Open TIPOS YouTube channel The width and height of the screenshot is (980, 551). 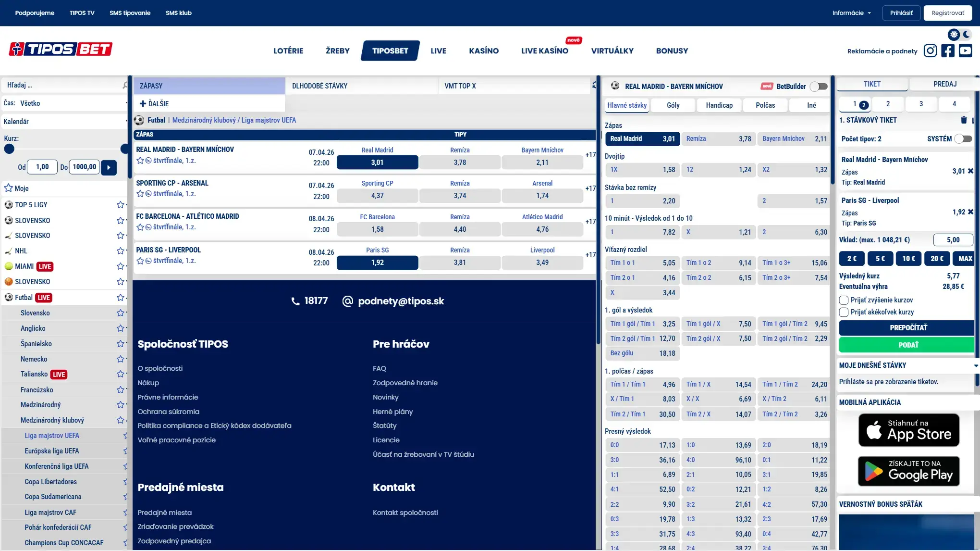[966, 50]
